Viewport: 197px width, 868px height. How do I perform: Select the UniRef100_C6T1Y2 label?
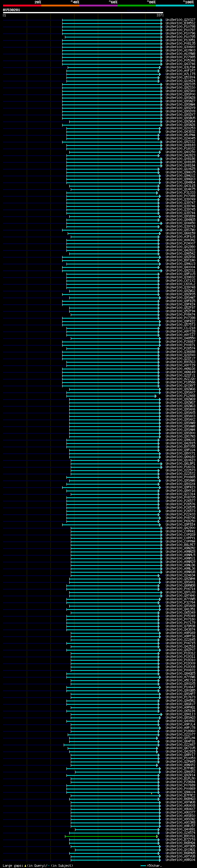tap(180, 281)
